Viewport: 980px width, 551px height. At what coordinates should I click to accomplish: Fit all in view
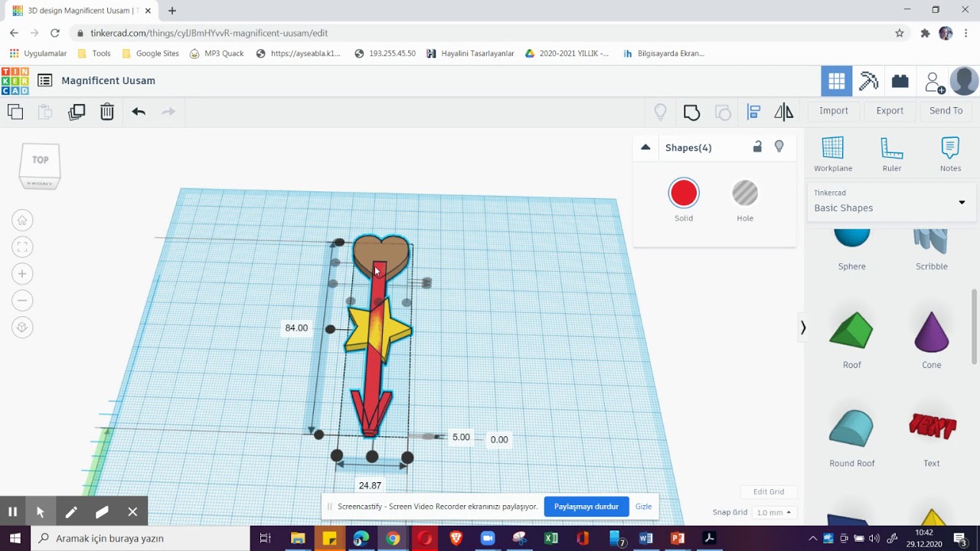pyautogui.click(x=22, y=247)
